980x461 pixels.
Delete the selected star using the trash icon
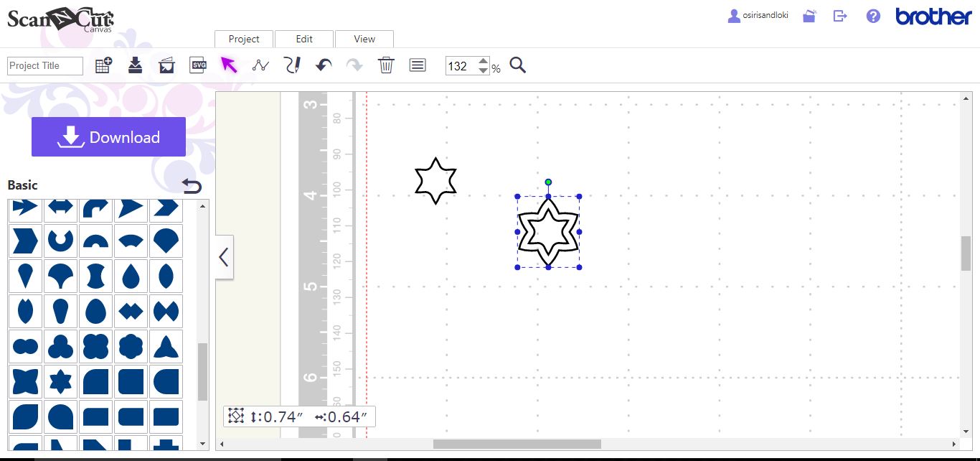386,65
